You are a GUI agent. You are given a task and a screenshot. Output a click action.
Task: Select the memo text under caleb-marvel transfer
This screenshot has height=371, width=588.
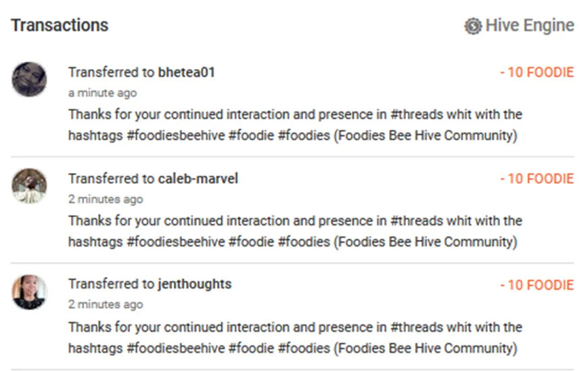point(294,231)
